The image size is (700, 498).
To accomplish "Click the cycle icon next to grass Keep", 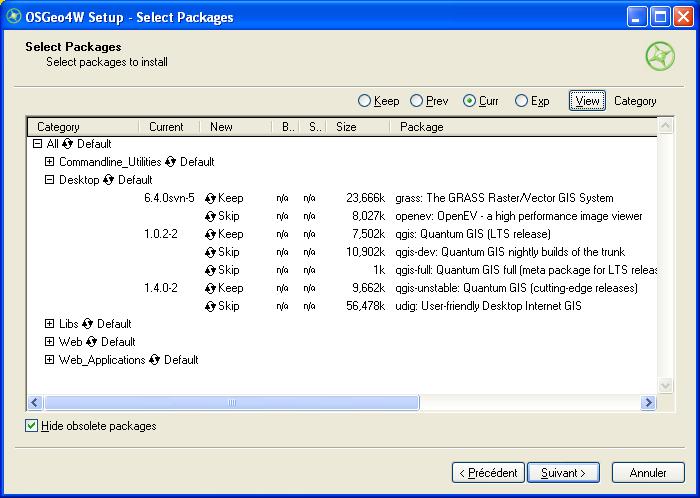I will click(210, 198).
